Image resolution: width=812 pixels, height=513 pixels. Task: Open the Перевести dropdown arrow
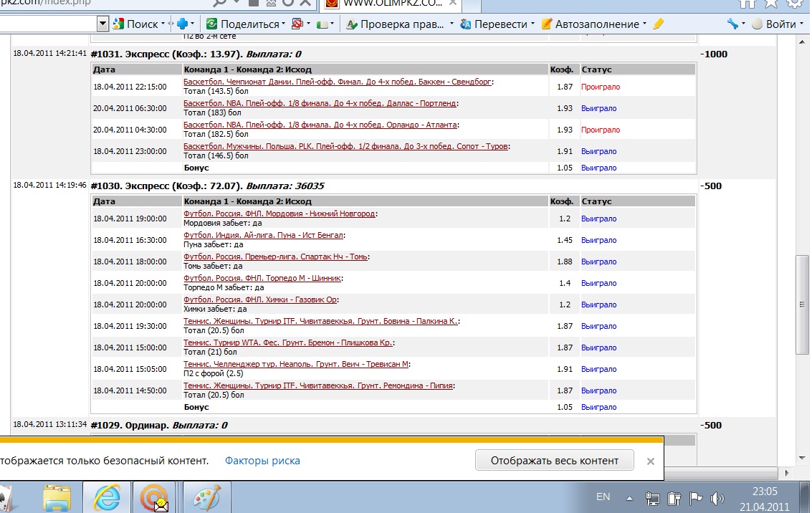coord(532,24)
